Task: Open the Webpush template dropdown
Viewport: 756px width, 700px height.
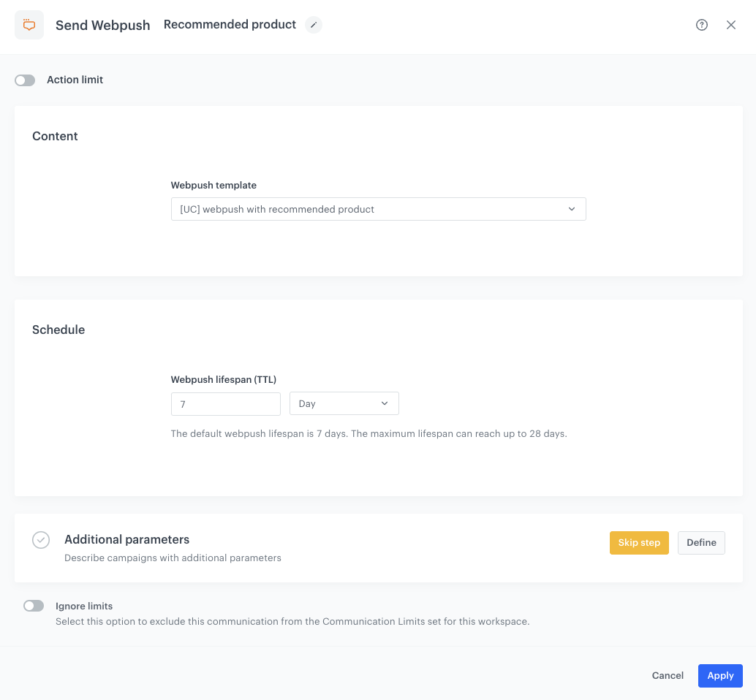Action: pos(378,209)
